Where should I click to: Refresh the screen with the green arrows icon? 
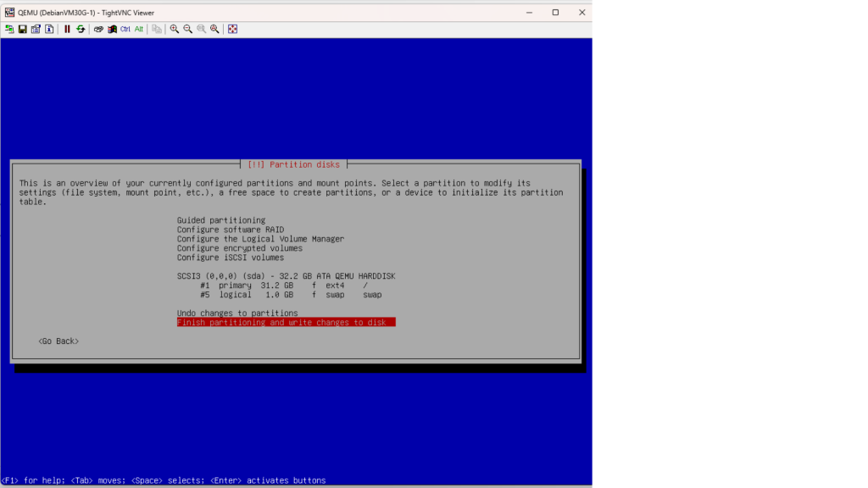(81, 29)
